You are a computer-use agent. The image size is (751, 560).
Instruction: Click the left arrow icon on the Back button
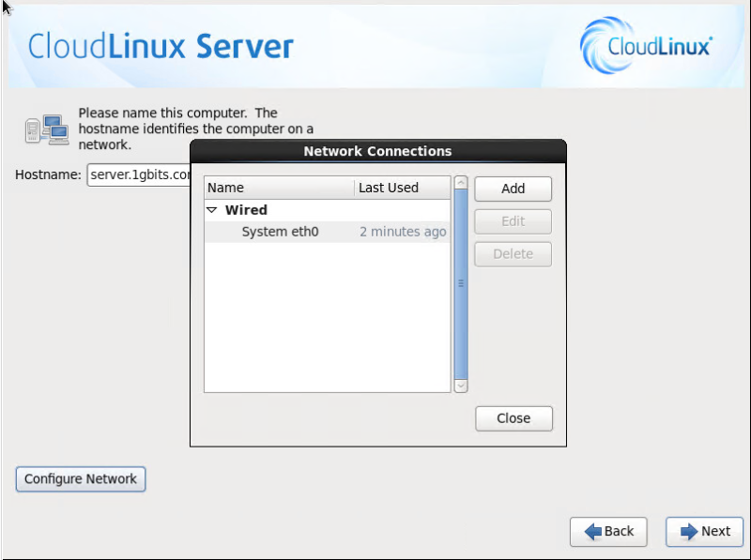coord(592,531)
